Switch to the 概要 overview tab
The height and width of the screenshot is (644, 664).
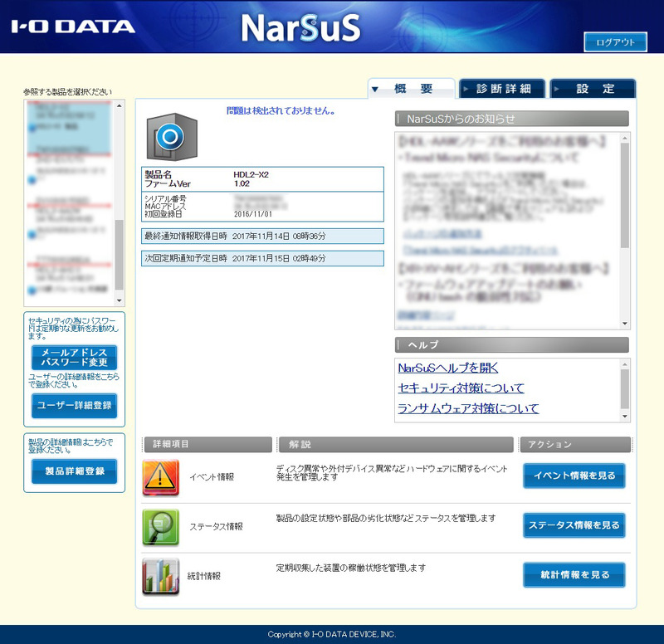click(412, 89)
